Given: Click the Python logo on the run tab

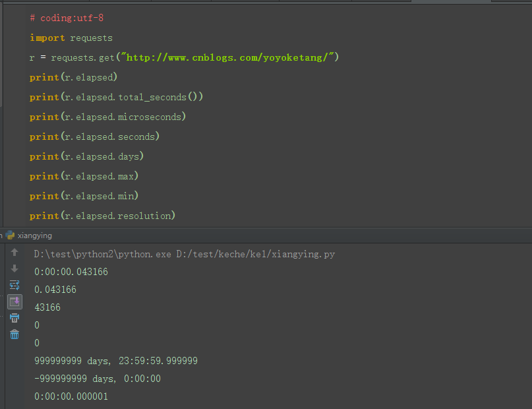Looking at the screenshot, I should (x=9, y=236).
